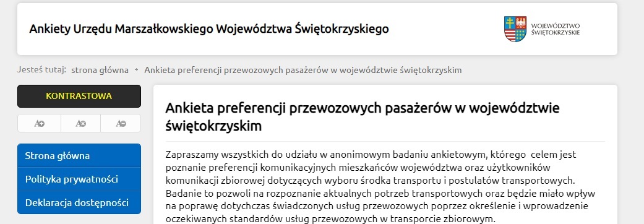The height and width of the screenshot is (224, 644).
Task: Click the paragraph starting 'Zapraszamy wszystkich do udziału'
Action: coord(380,186)
